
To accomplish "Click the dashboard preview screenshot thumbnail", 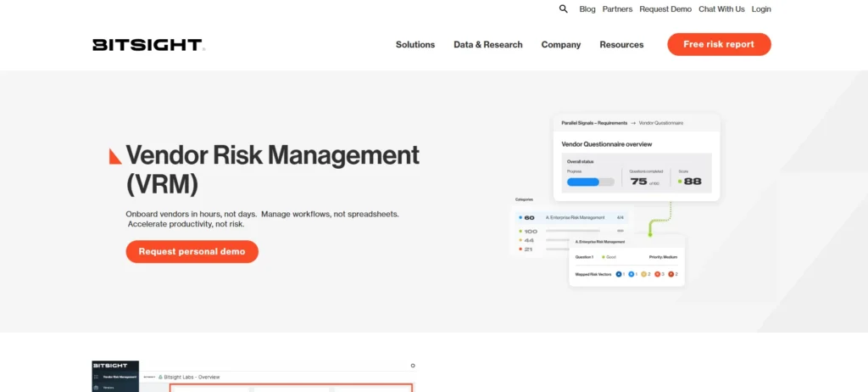I will pos(254,376).
